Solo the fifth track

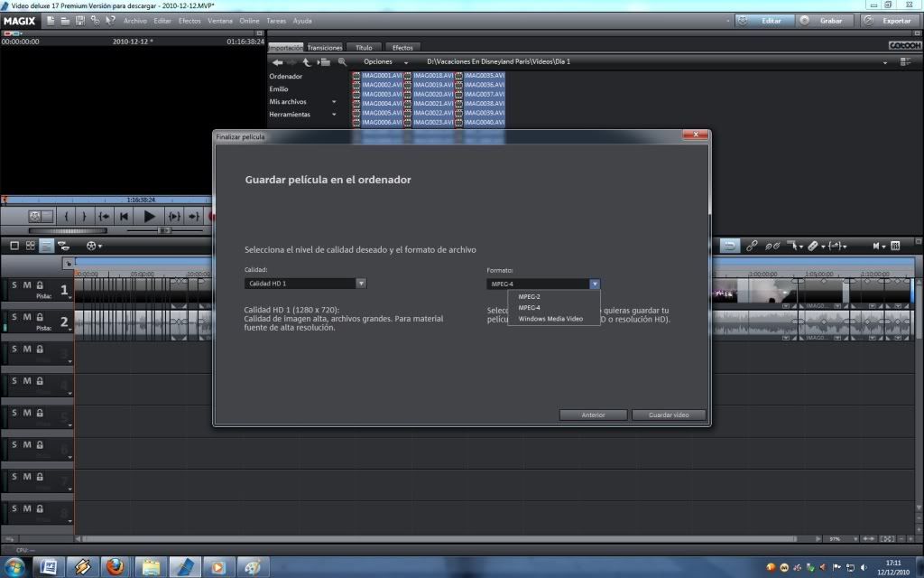(14, 413)
